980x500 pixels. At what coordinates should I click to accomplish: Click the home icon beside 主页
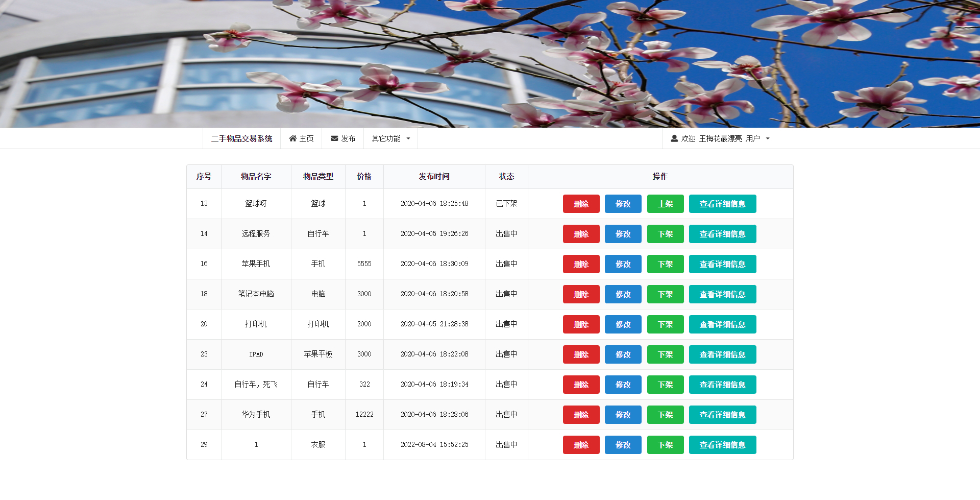tap(292, 138)
